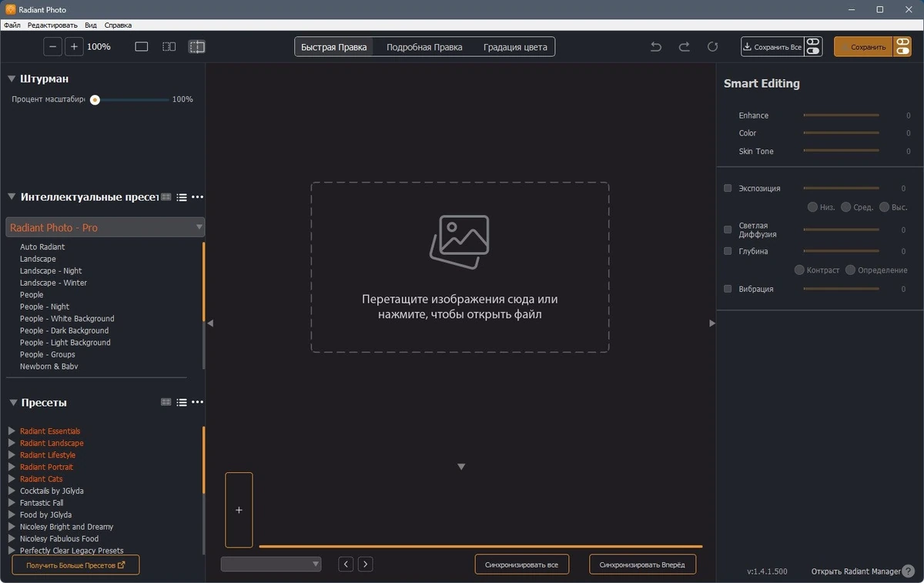Collapse the left panel with arrow
924x583 pixels.
click(x=210, y=323)
